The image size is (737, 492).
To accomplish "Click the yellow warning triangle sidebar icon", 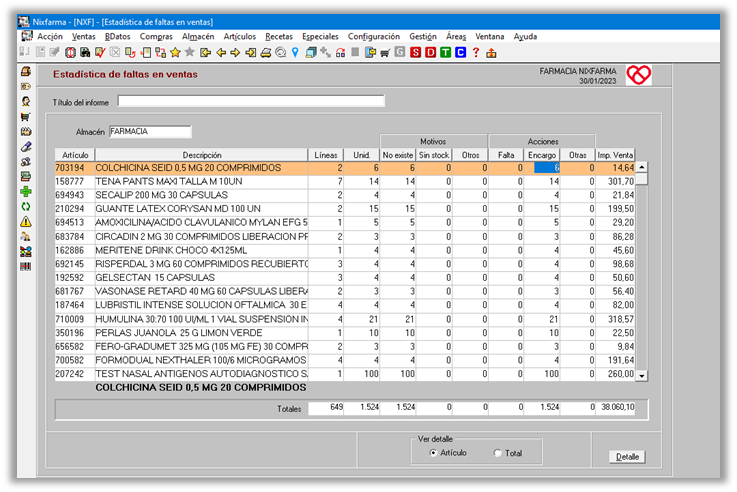I will tap(26, 222).
